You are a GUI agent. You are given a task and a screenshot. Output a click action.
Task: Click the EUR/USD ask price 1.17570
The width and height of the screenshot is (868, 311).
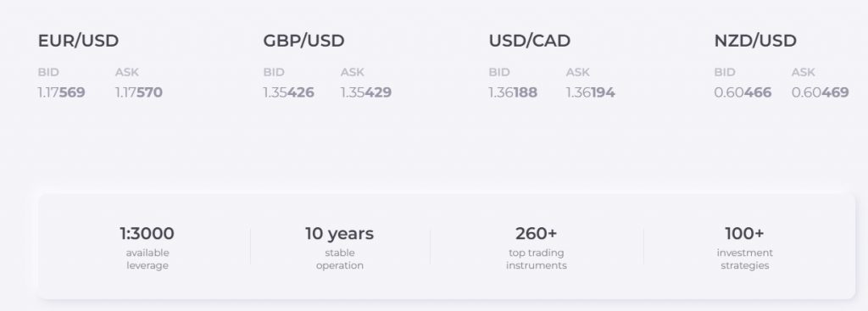[139, 92]
